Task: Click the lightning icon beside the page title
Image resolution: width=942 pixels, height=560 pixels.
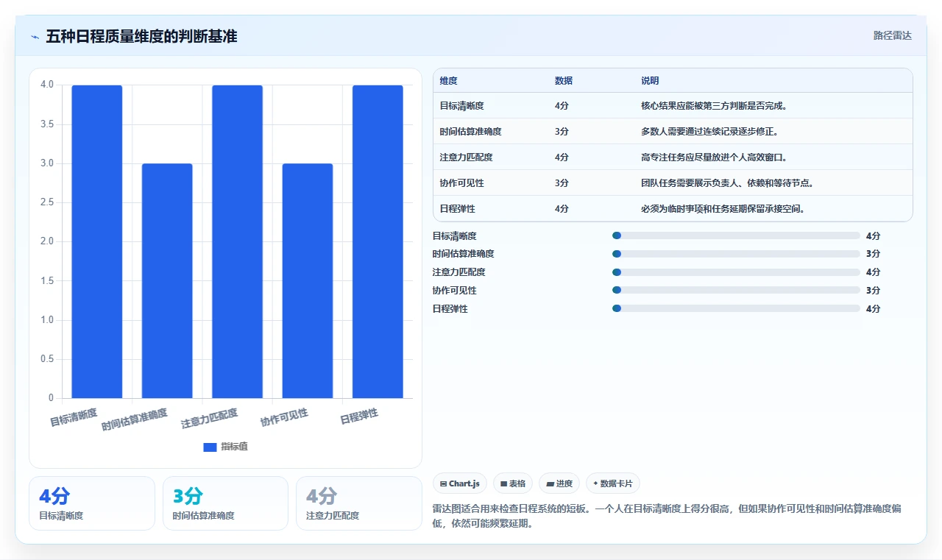Action: (x=35, y=36)
